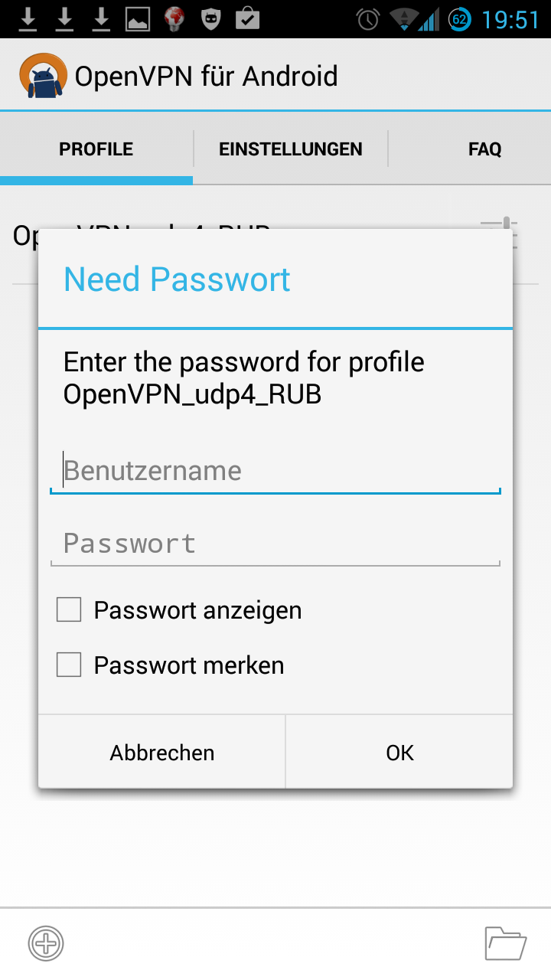The width and height of the screenshot is (551, 980).
Task: Tap the shopping bag notification icon
Action: pyautogui.click(x=247, y=18)
